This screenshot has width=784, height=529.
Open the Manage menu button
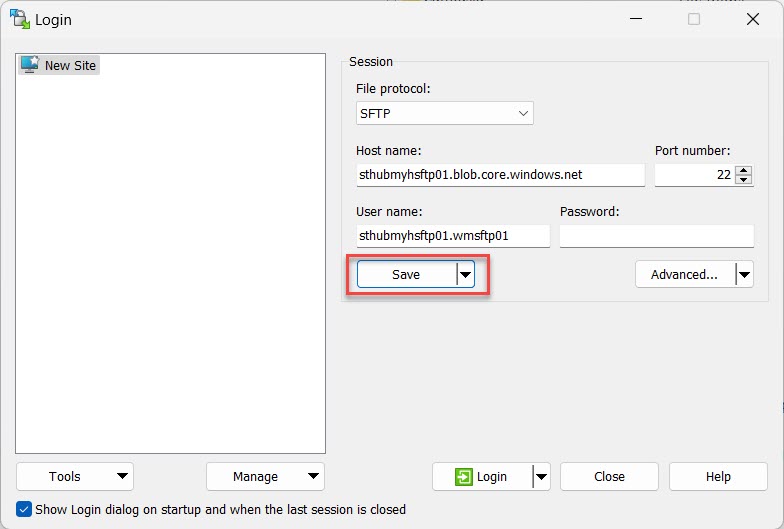(265, 477)
